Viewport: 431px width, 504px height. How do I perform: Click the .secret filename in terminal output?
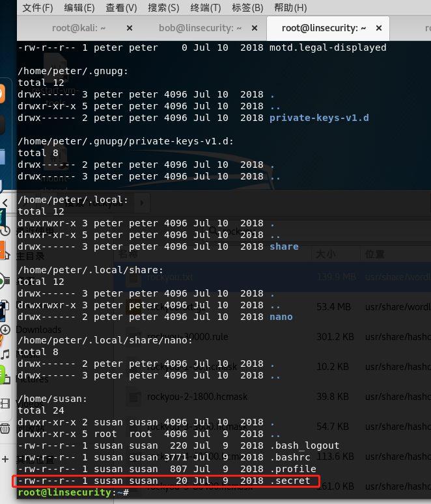(x=290, y=481)
